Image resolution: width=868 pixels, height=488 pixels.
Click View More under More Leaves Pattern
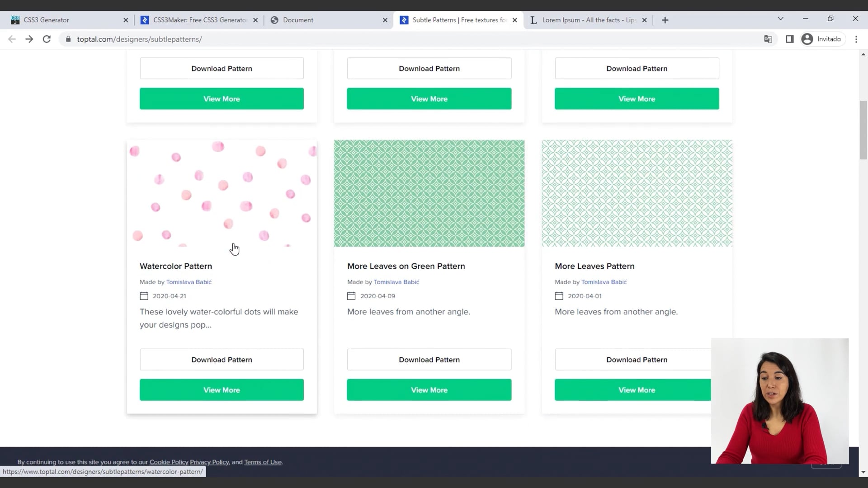point(637,389)
